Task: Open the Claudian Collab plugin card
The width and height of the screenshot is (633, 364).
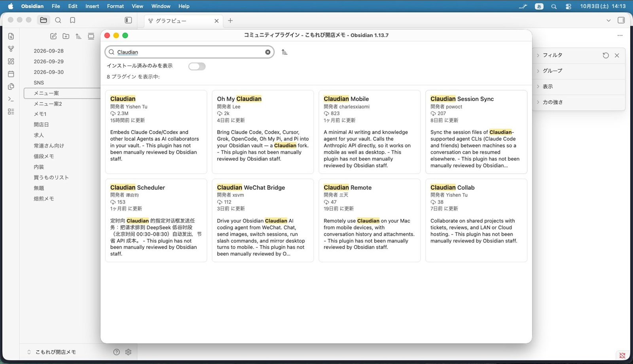Action: pyautogui.click(x=476, y=220)
